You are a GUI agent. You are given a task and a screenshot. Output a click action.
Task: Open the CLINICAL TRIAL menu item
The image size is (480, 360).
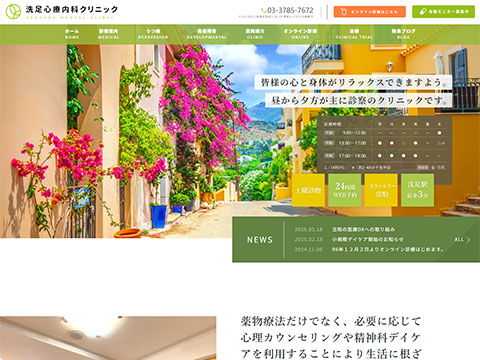point(354,34)
